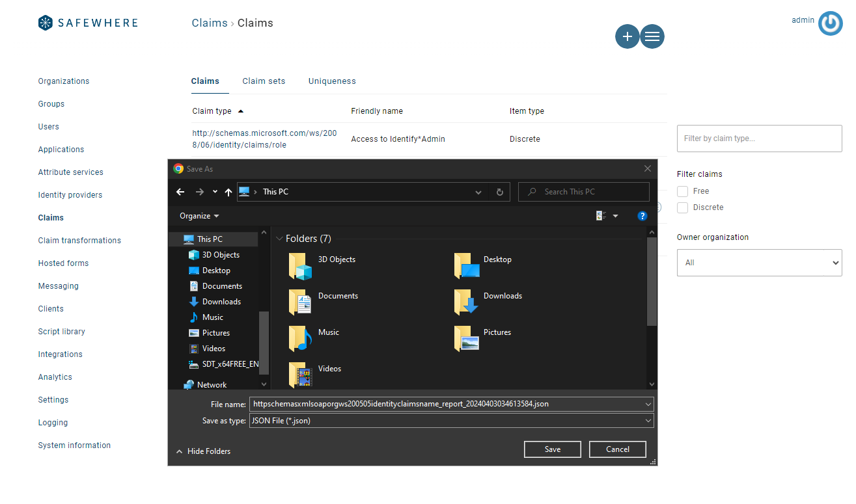Viewport: 856px width, 504px height.
Task: Open the Downloads folder icon in main pane
Action: point(466,302)
